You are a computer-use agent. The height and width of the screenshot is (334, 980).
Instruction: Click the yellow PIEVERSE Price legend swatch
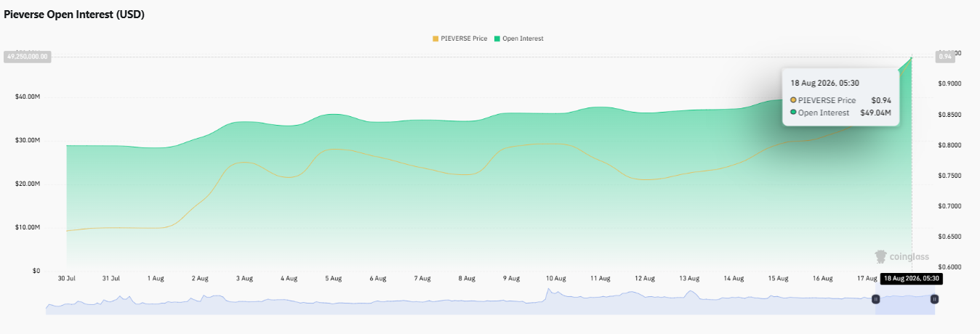[435, 38]
